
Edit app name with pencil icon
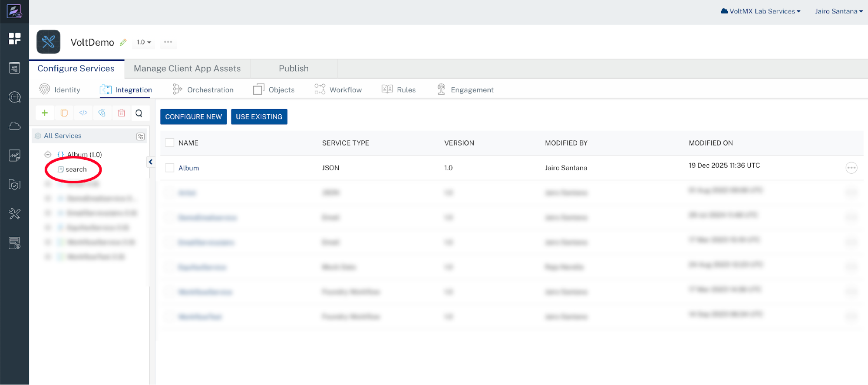coord(123,42)
